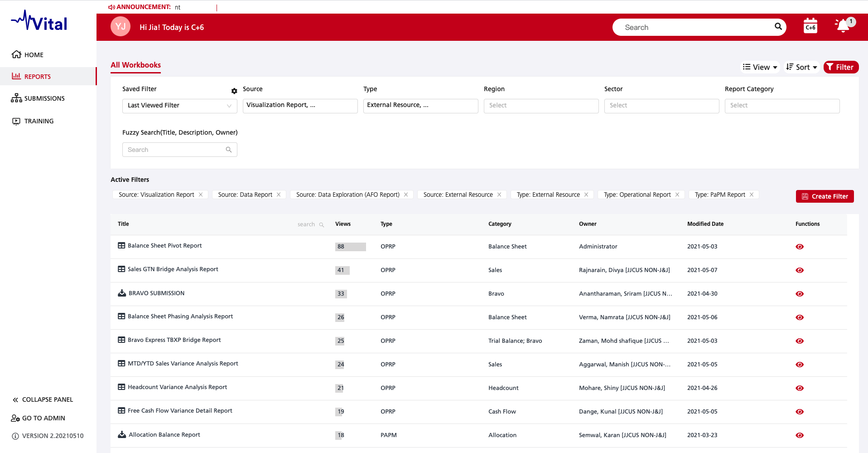Click download icon of Allocation Balance Report
The width and height of the screenshot is (868, 453).
pyautogui.click(x=122, y=434)
